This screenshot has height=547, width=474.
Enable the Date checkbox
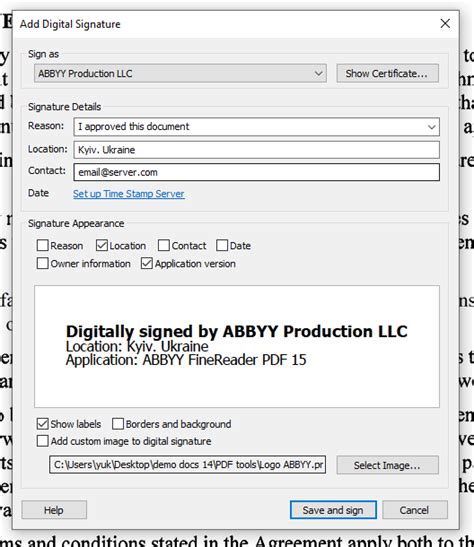[222, 245]
